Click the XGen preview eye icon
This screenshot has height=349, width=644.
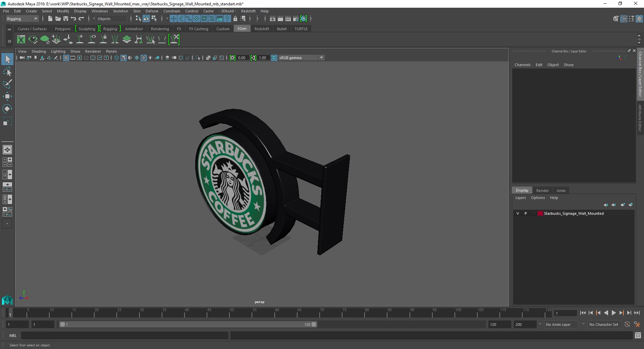(33, 40)
